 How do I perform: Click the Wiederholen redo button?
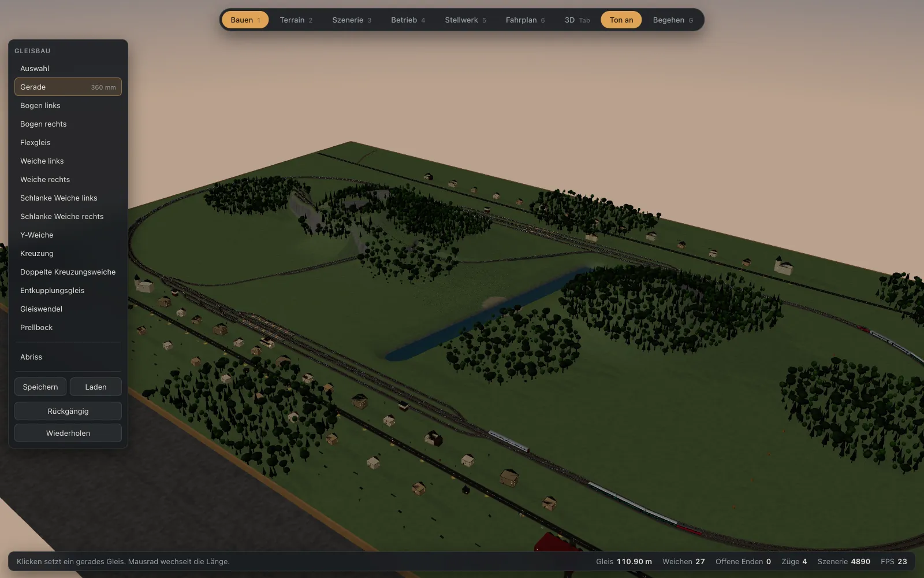click(68, 433)
